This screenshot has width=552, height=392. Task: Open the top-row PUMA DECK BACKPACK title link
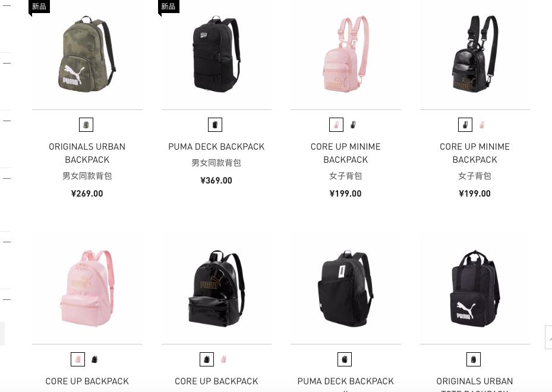pos(216,147)
